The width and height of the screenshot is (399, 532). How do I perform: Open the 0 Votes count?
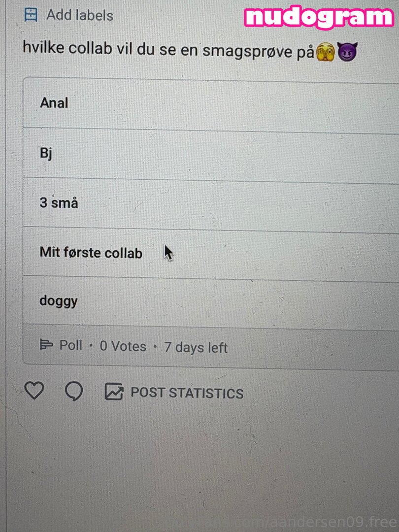[x=123, y=346]
